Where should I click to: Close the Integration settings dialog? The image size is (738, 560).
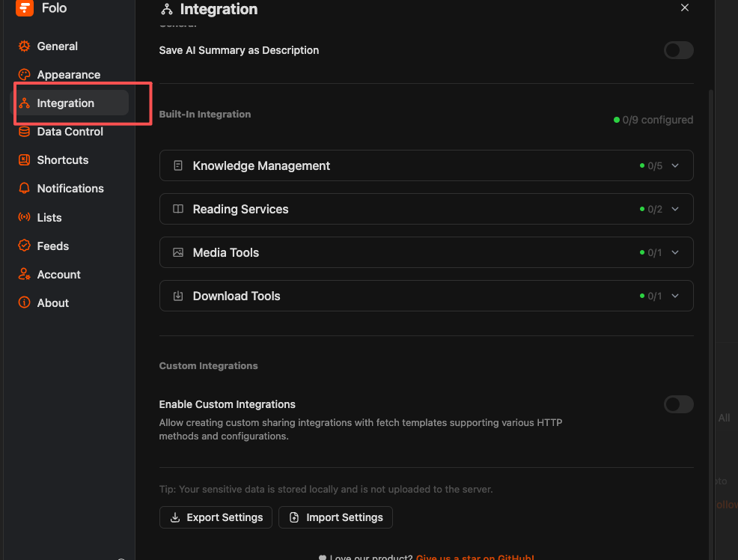685,7
